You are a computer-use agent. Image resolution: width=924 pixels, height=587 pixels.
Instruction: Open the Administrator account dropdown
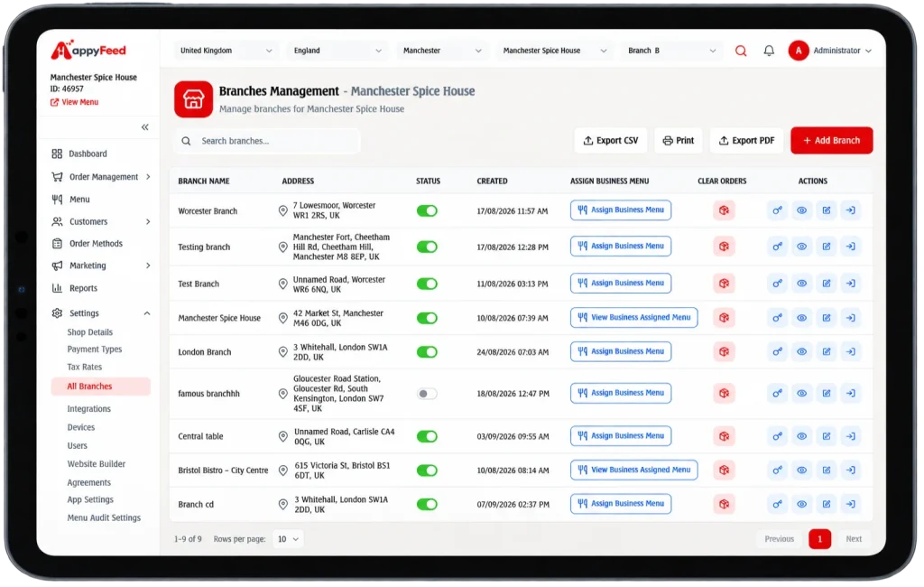tap(842, 51)
